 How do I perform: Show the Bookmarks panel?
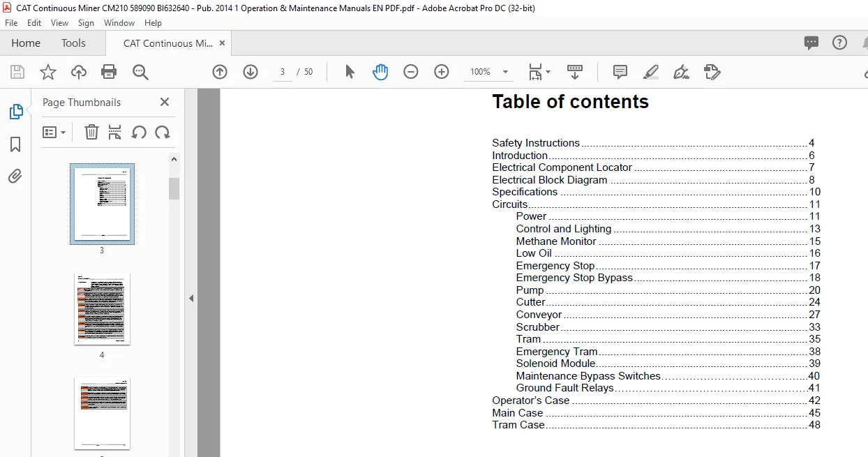coord(15,144)
